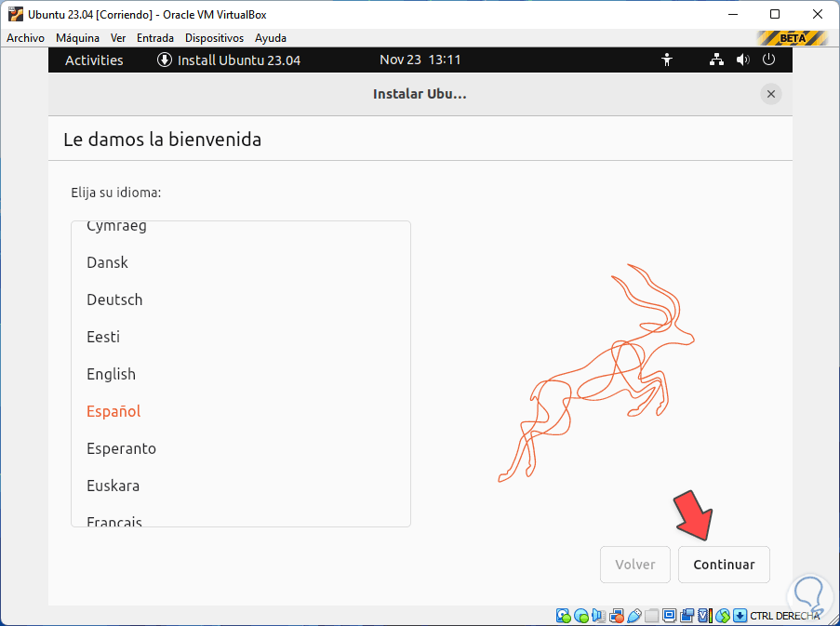Click the recording status icon
The height and width of the screenshot is (626, 840).
pos(687,616)
